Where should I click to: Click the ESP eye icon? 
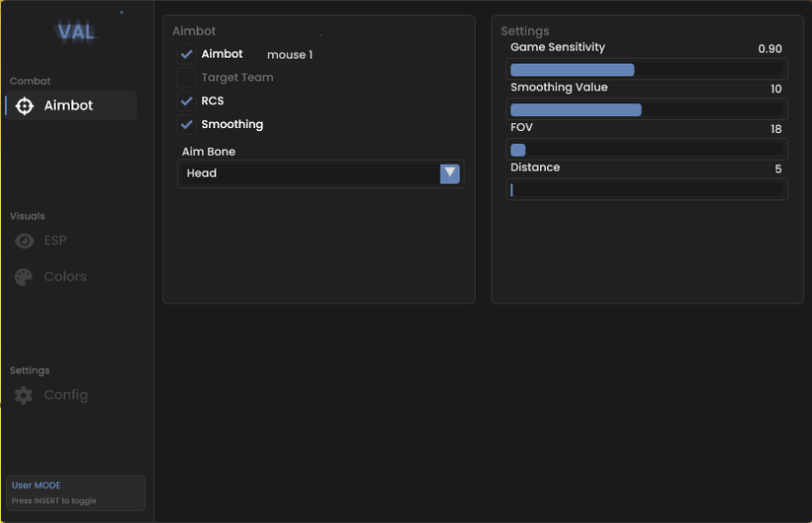click(x=25, y=240)
